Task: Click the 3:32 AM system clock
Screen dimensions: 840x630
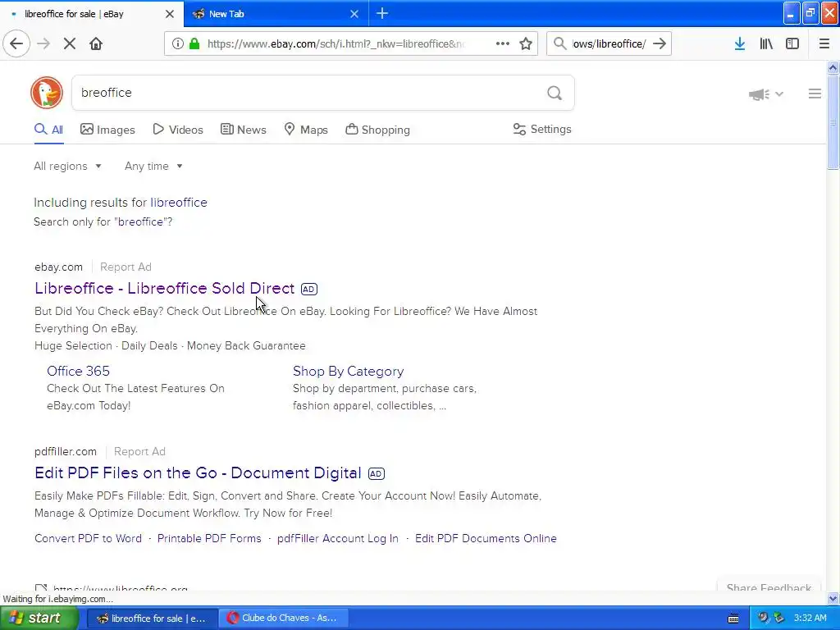Action: [810, 619]
